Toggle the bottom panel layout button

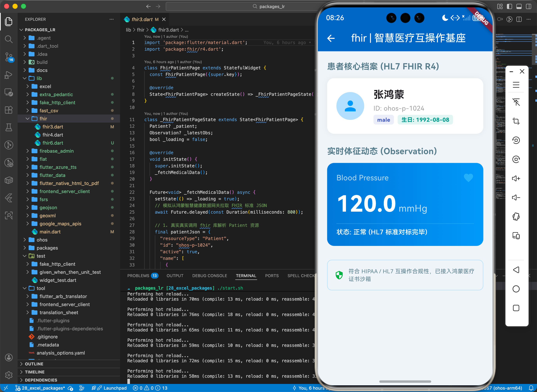519,6
